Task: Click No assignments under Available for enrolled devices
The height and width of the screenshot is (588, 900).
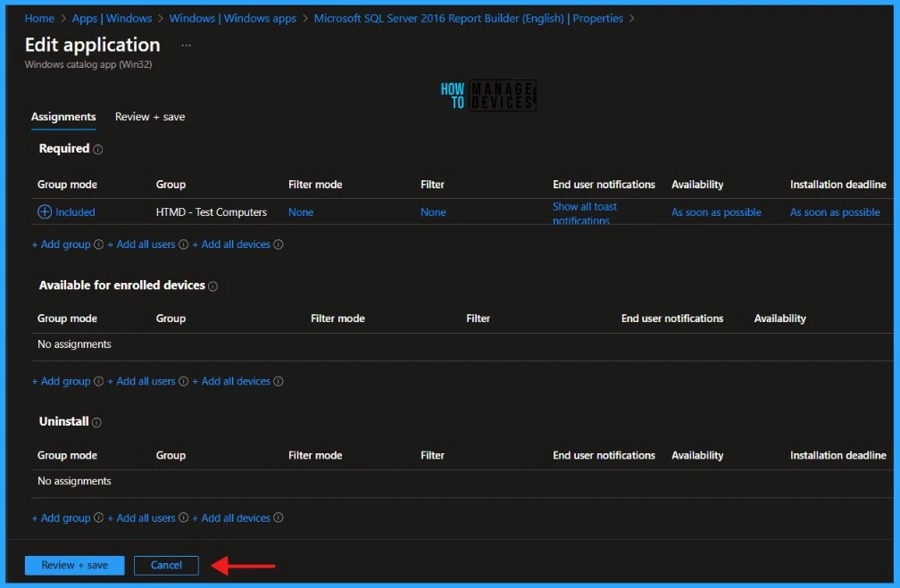Action: 74,344
